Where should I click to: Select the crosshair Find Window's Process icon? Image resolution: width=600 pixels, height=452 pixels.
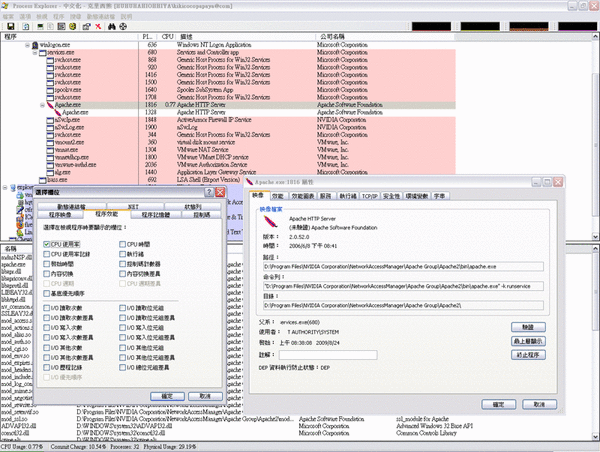(123, 26)
